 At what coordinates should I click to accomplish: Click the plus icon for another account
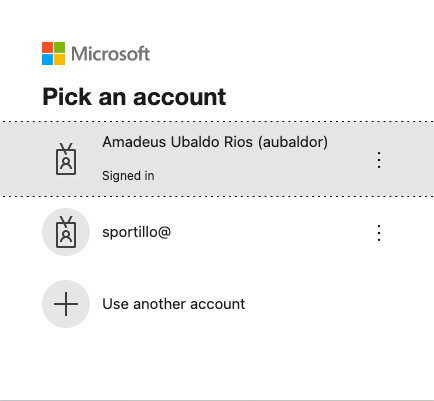click(x=66, y=304)
